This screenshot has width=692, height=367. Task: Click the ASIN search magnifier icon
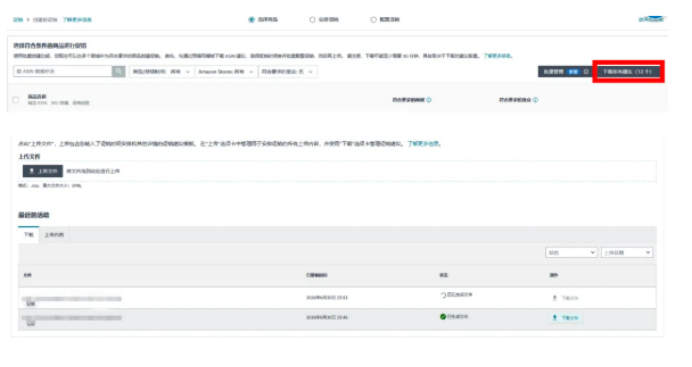pyautogui.click(x=118, y=71)
